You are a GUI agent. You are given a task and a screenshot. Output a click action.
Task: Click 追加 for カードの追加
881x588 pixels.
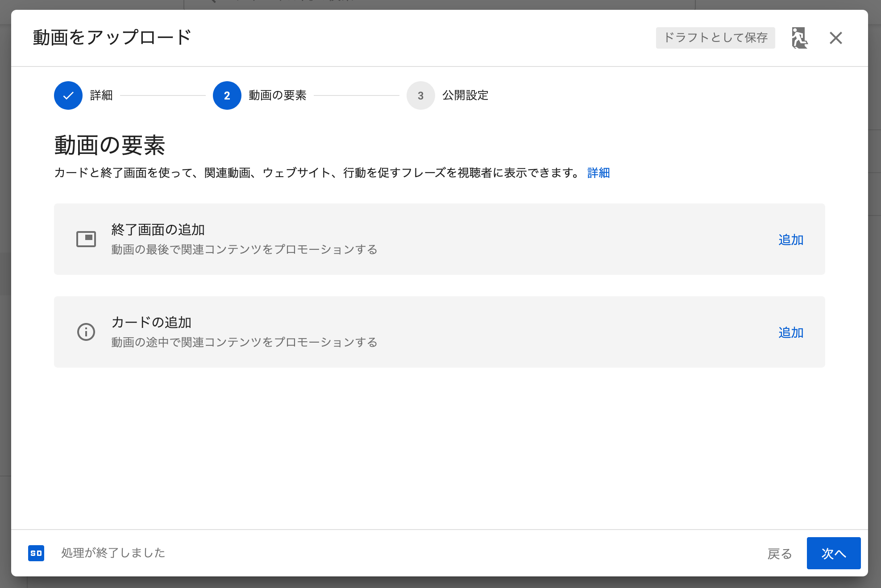coord(790,333)
